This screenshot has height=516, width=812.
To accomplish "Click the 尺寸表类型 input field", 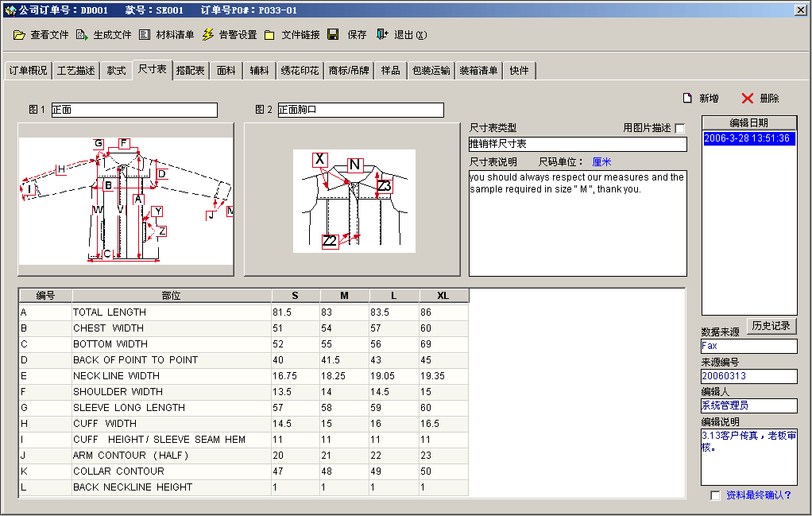I will tap(577, 144).
